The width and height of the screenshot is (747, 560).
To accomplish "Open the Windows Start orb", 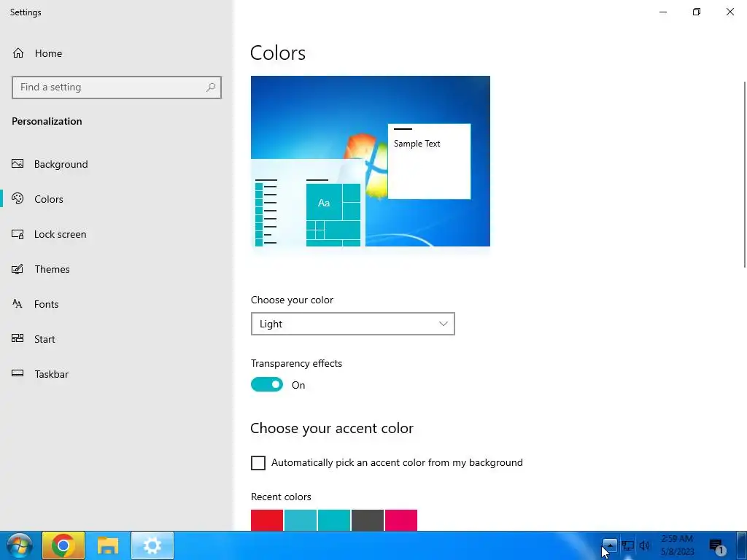I will 20,545.
